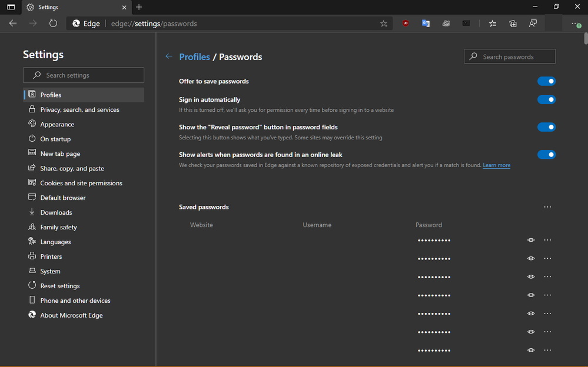Click the address bar showing edge://settings/passwords

[x=229, y=24]
